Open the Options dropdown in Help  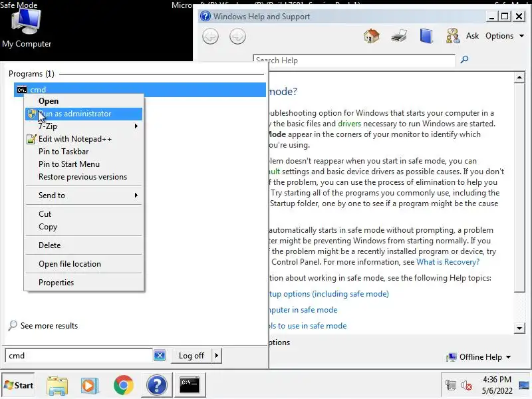pyautogui.click(x=505, y=36)
